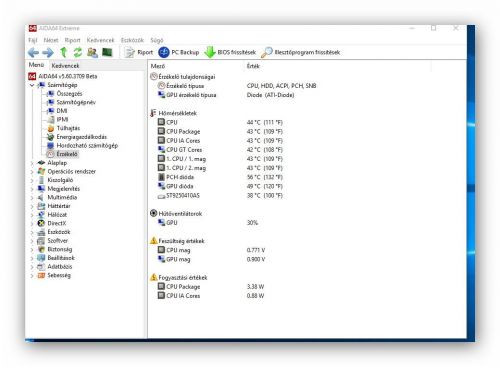
Task: Click the green Up arrow toolbar icon
Action: click(63, 52)
